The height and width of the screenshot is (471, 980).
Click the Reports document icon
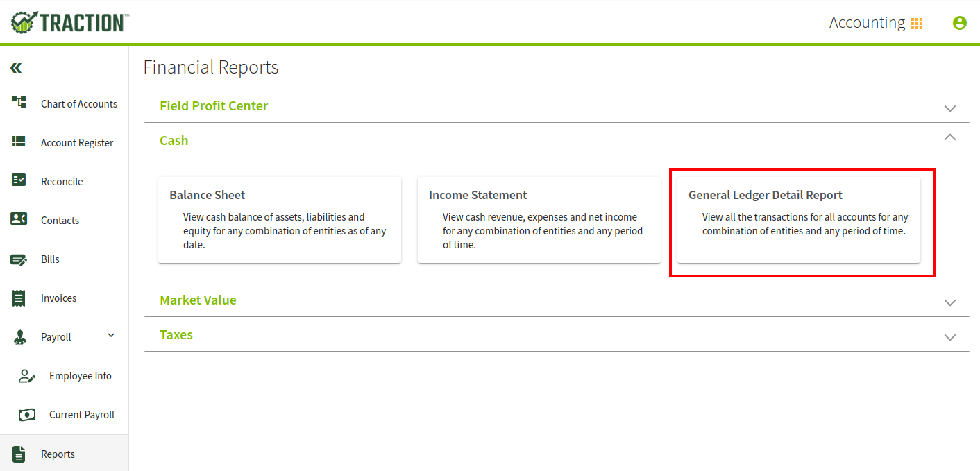pos(19,454)
